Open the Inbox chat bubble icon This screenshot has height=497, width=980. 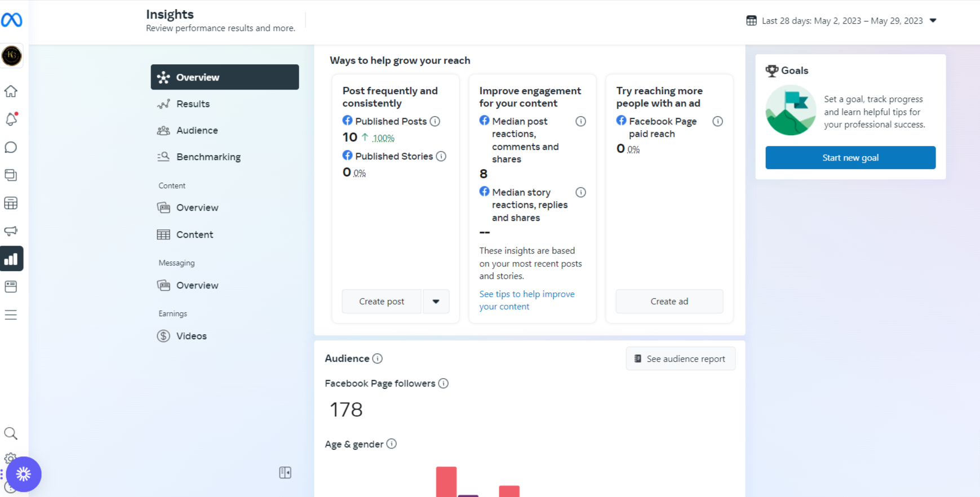click(11, 147)
